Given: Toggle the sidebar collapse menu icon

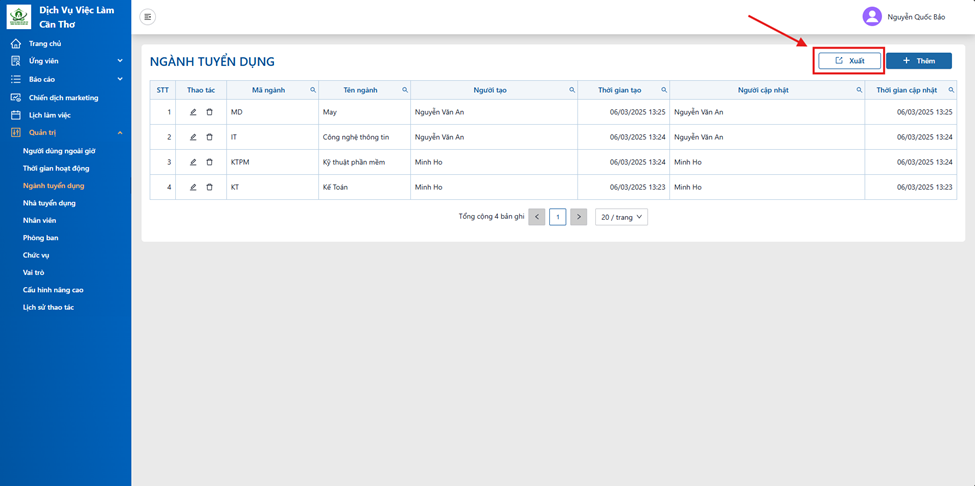Looking at the screenshot, I should 147,17.
